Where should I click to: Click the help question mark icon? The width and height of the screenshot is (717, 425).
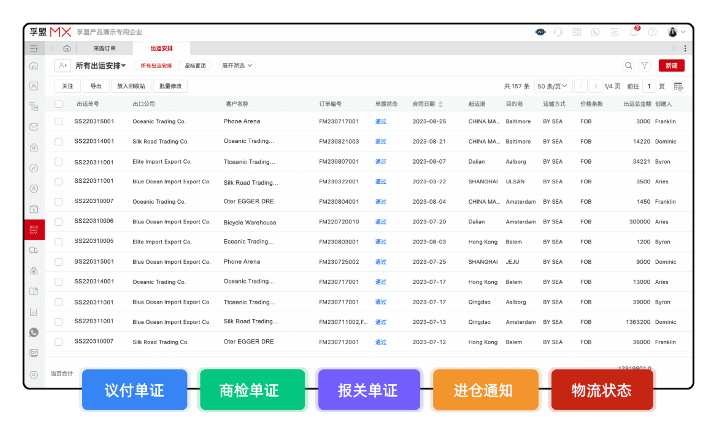pyautogui.click(x=652, y=32)
